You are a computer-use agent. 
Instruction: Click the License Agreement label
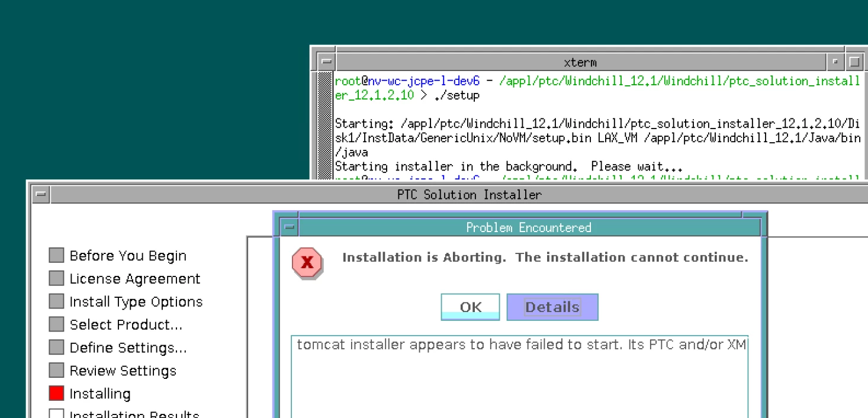[135, 279]
